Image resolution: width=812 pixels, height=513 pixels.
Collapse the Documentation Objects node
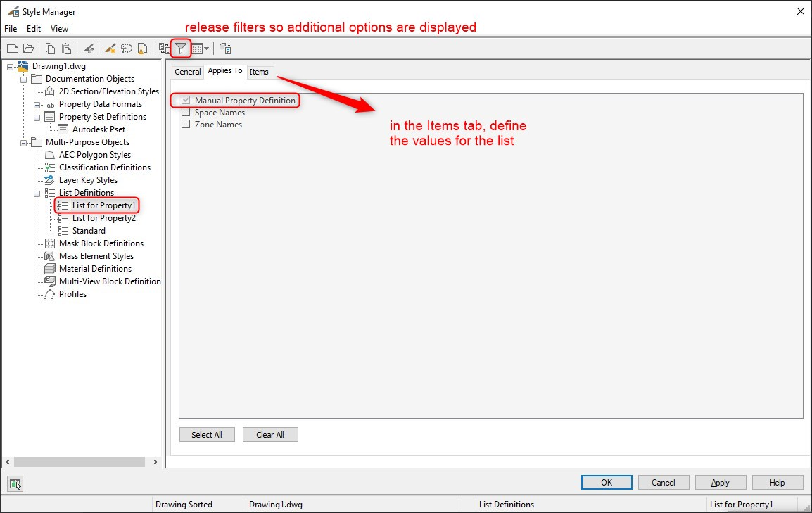[23, 80]
